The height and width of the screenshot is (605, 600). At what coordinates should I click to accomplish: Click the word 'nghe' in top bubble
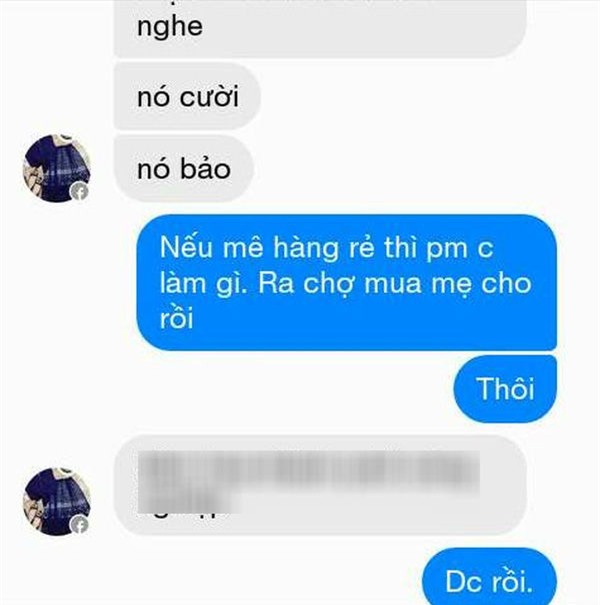(x=170, y=27)
